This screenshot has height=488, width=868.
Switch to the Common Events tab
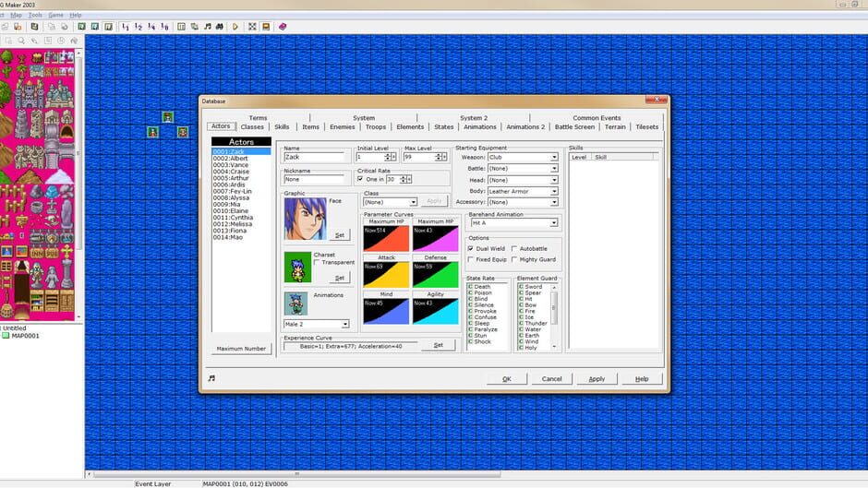click(x=597, y=118)
